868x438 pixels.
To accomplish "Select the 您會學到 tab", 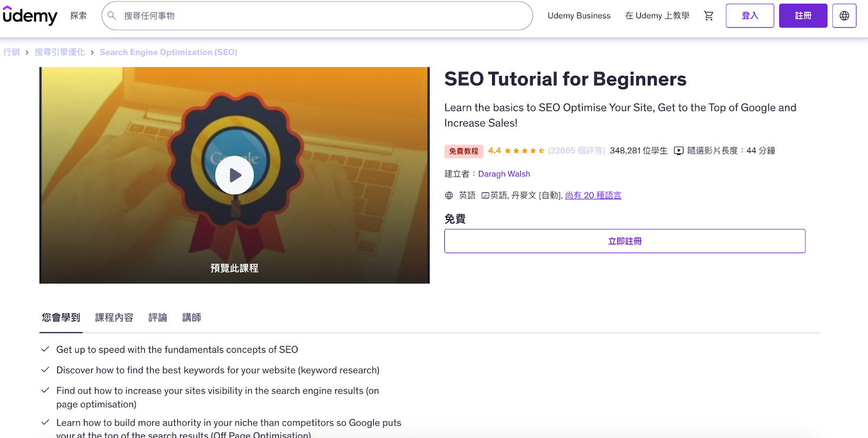I will point(61,318).
